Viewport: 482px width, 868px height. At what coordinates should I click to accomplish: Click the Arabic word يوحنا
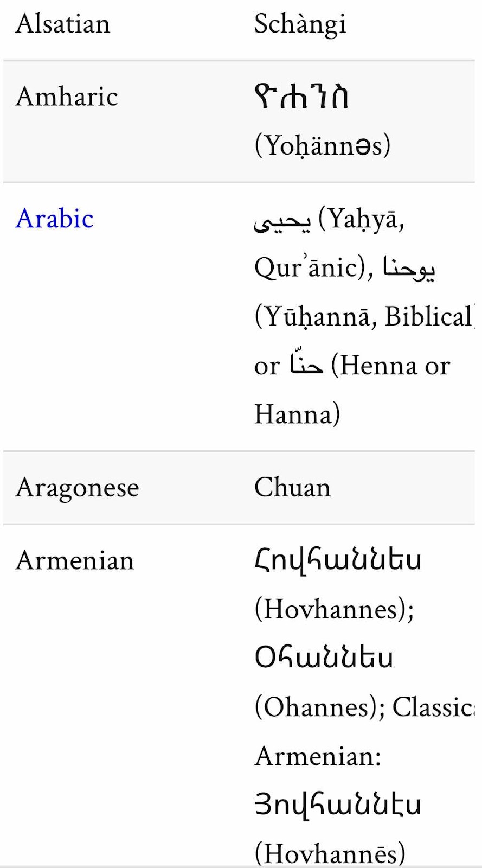pos(409,269)
